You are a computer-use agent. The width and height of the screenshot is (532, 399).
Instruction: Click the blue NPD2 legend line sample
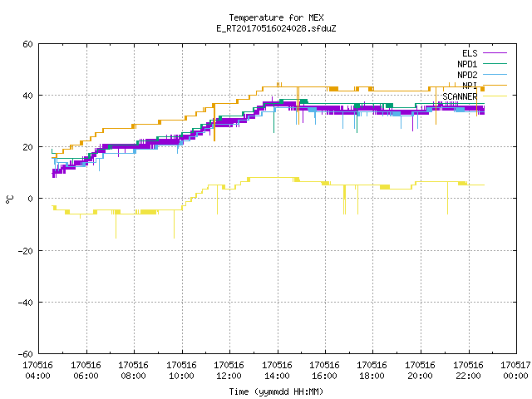(495, 75)
